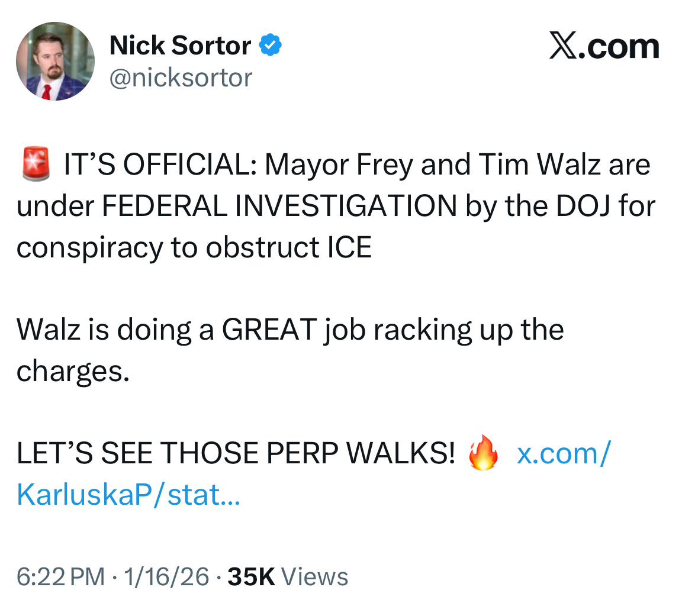Click the words "FEDERAL INVESTIGATION"
698x616 pixels.
tap(279, 206)
